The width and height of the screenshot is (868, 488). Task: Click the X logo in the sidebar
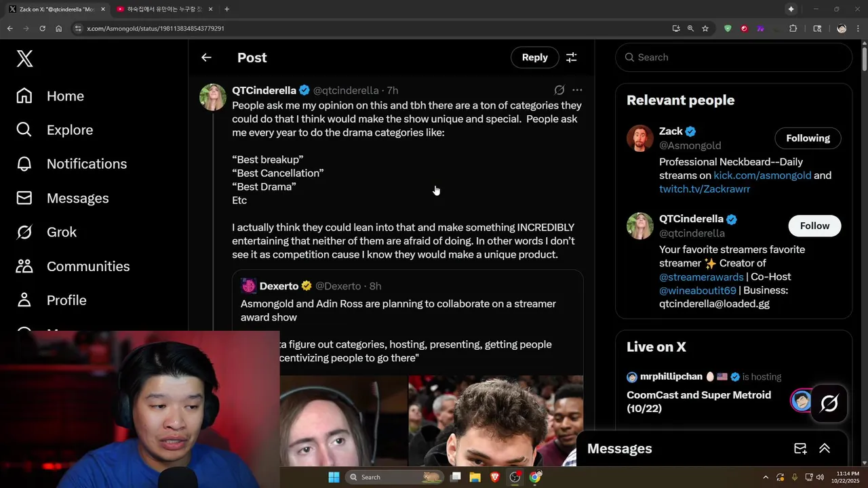point(24,58)
